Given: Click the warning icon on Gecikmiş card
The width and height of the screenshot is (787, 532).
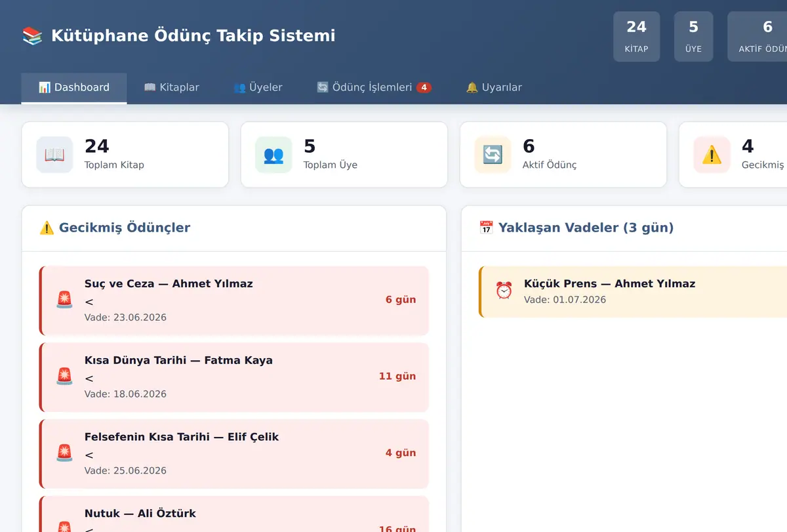Looking at the screenshot, I should [x=712, y=155].
